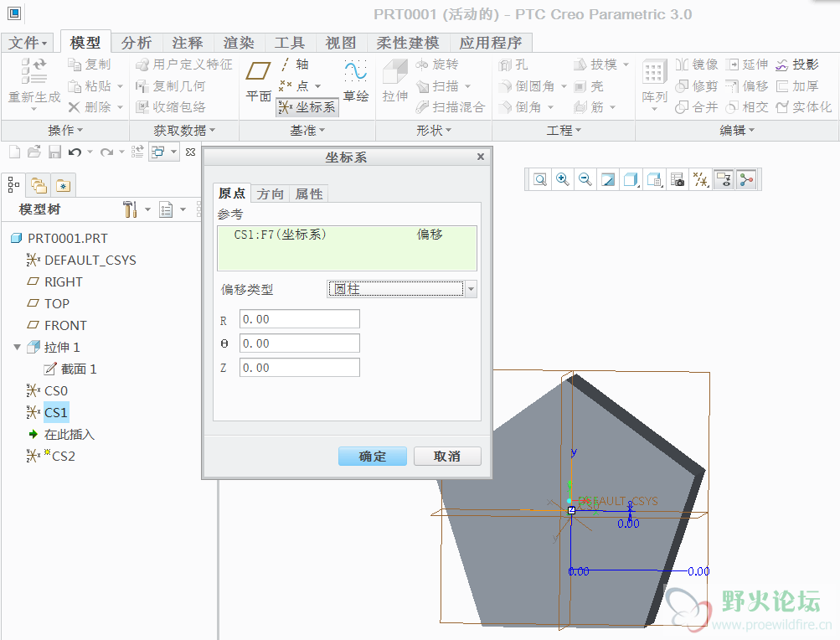Click the Trim (修剪) tool
This screenshot has width=840, height=640.
[697, 86]
